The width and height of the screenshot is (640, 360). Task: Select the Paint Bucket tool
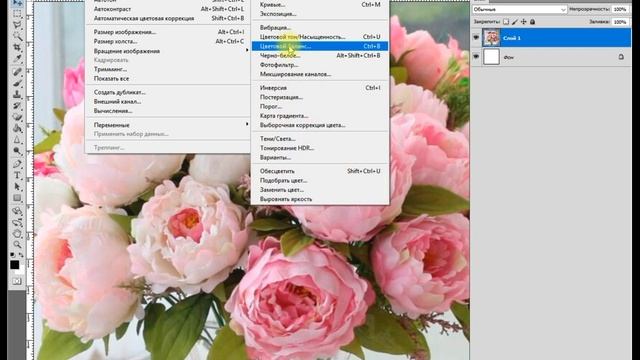point(17,129)
